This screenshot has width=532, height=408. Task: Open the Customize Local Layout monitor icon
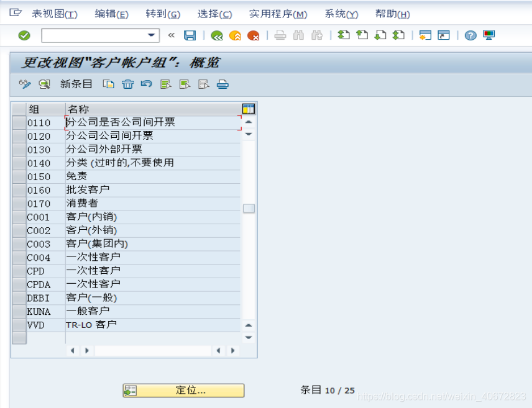tap(489, 35)
